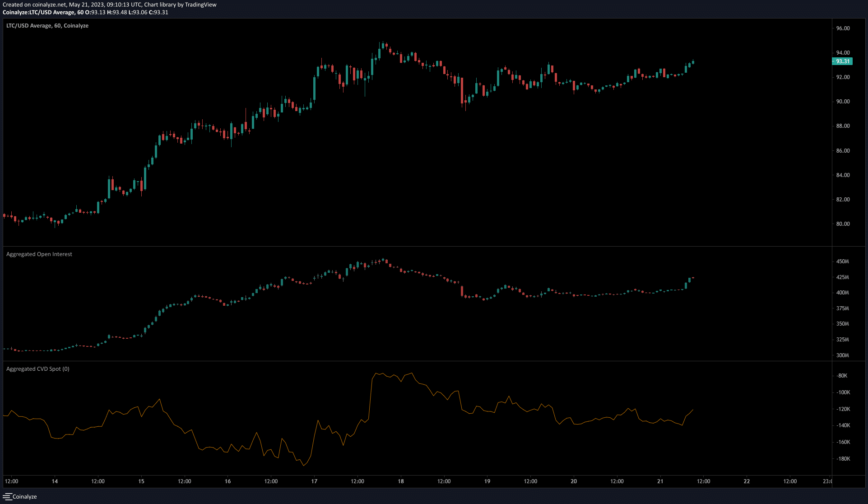Click the Aggregated CVD Spot (0) title

tap(38, 369)
